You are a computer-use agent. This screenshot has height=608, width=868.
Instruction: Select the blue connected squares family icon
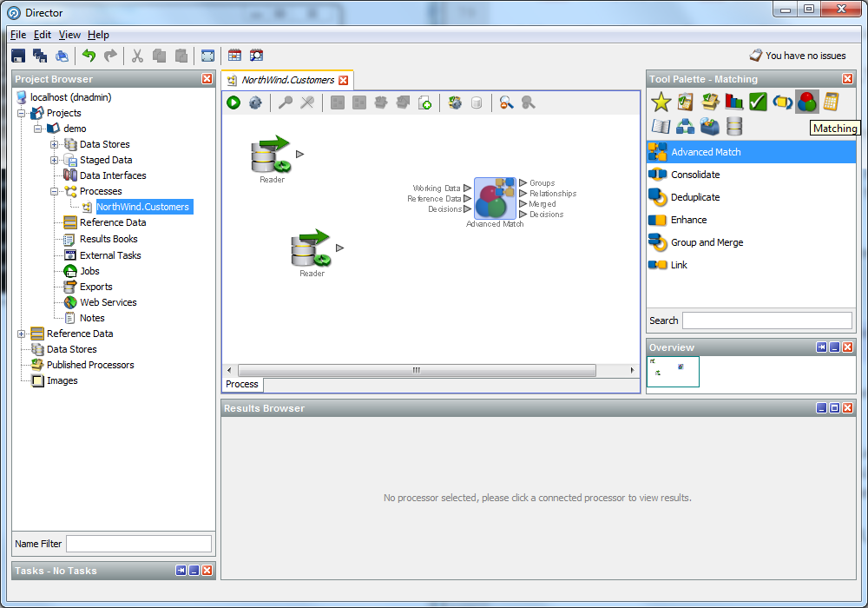pos(686,126)
